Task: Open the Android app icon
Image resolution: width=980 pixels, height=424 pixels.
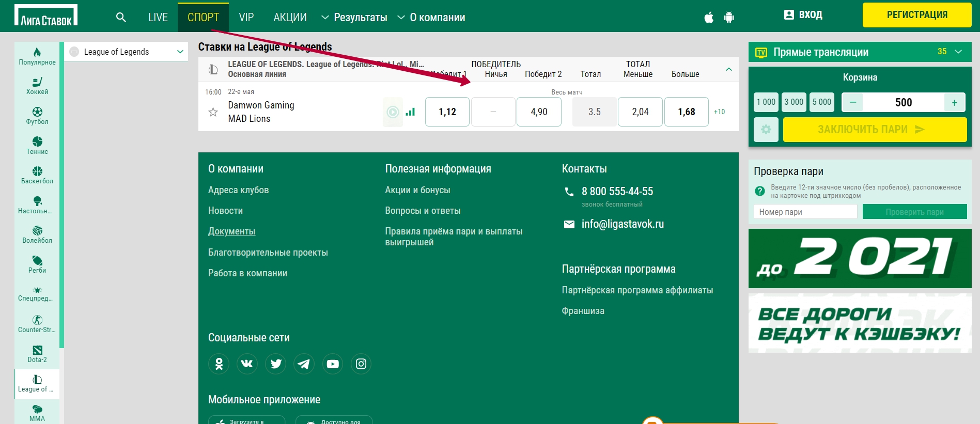Action: 729,18
